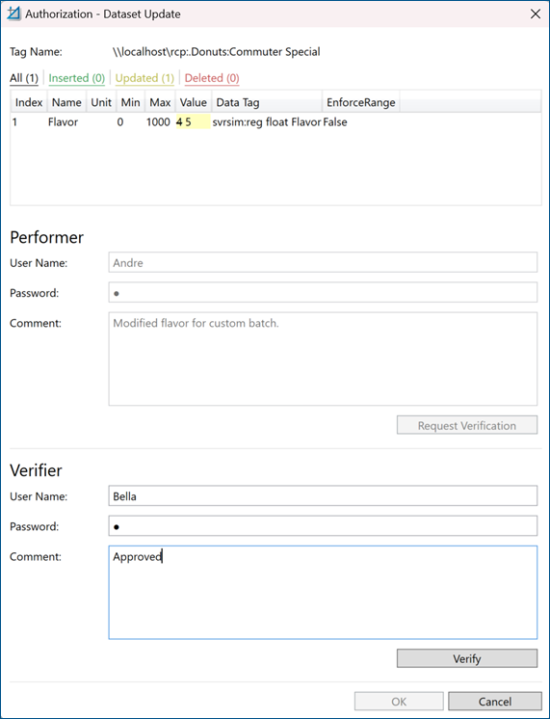The height and width of the screenshot is (719, 550).
Task: Click the Name column header
Action: coord(67,102)
